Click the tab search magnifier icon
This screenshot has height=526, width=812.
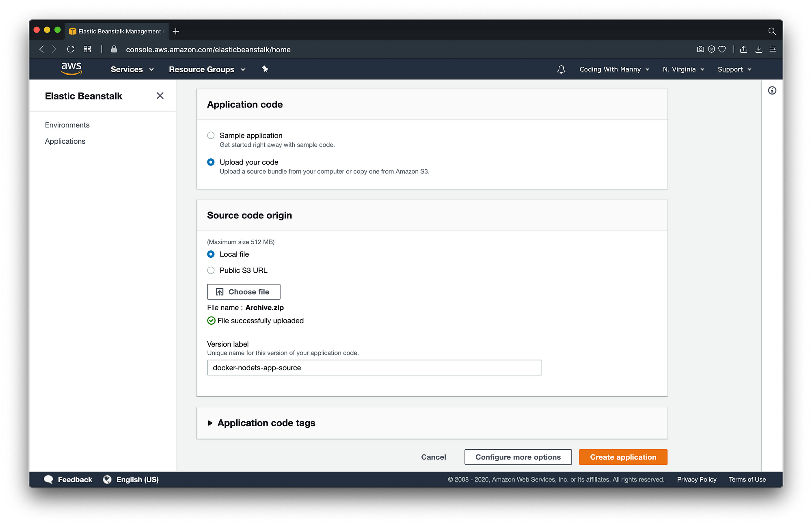pyautogui.click(x=772, y=31)
